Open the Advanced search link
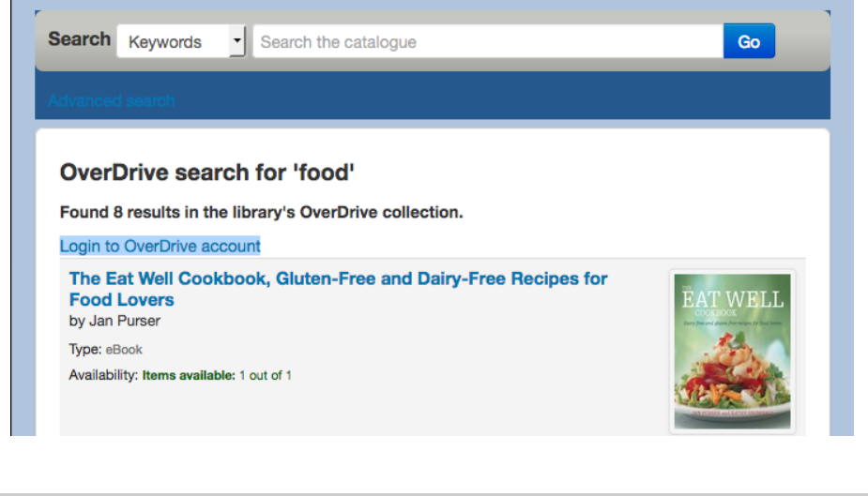 pyautogui.click(x=112, y=100)
